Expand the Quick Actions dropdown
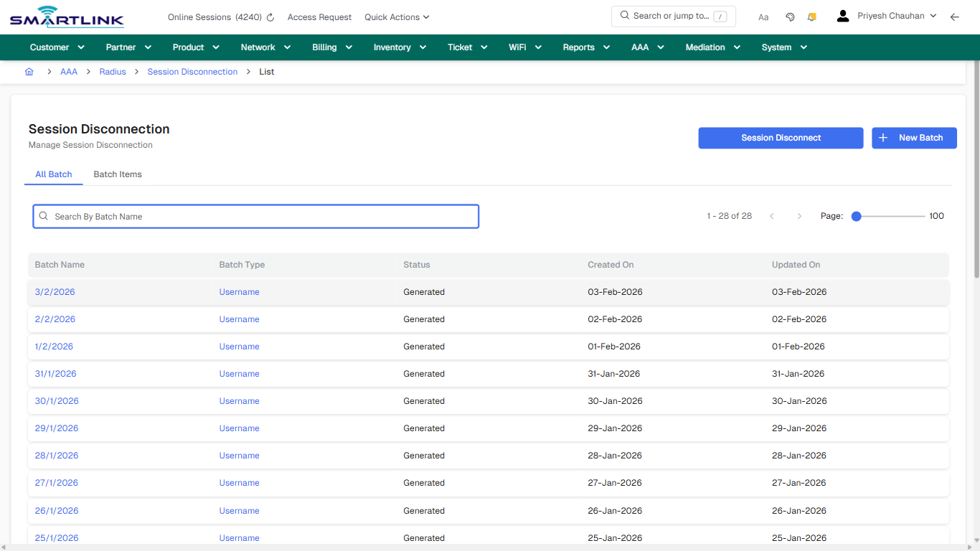Viewport: 980px width, 551px height. click(x=397, y=17)
